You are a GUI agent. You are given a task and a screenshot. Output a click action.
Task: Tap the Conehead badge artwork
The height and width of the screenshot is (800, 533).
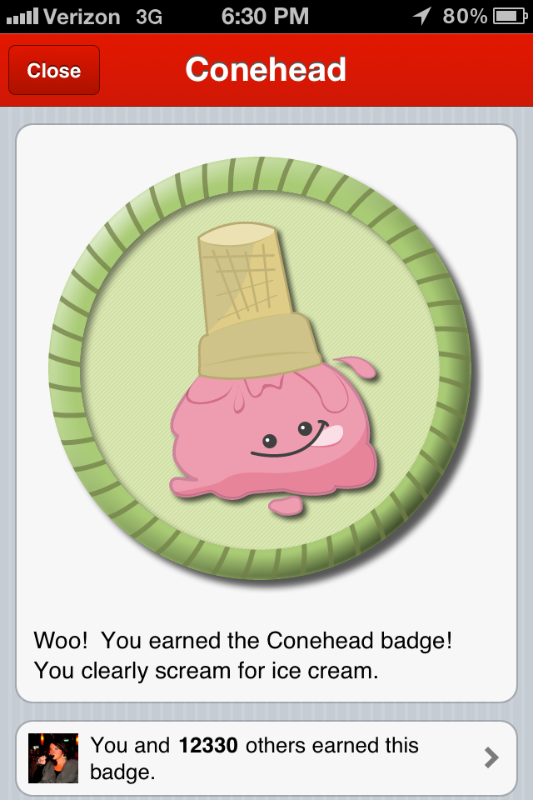pyautogui.click(x=262, y=369)
